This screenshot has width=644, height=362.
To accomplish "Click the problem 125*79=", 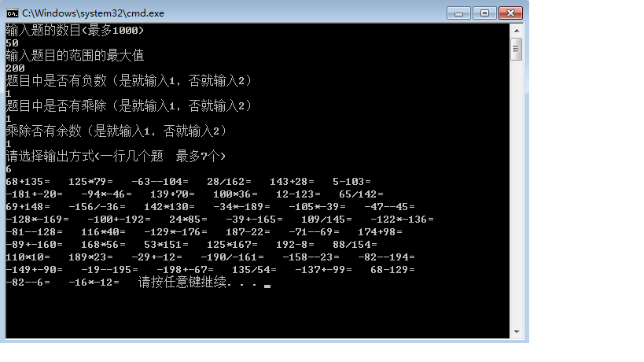I will [x=90, y=182].
